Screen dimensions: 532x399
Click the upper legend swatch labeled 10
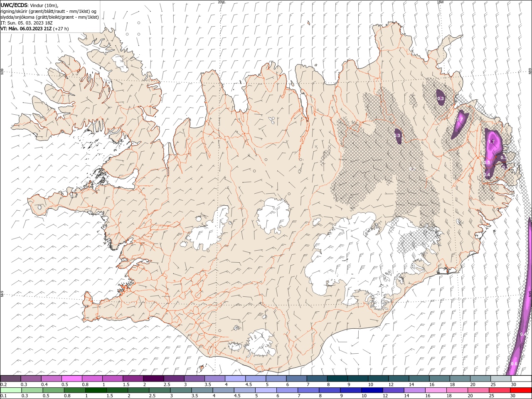pyautogui.click(x=378, y=379)
